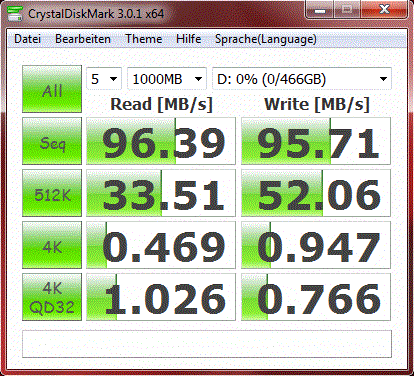414x376 pixels.
Task: Open the drive selector showing D: 0% (0/466GB)
Action: tap(302, 79)
